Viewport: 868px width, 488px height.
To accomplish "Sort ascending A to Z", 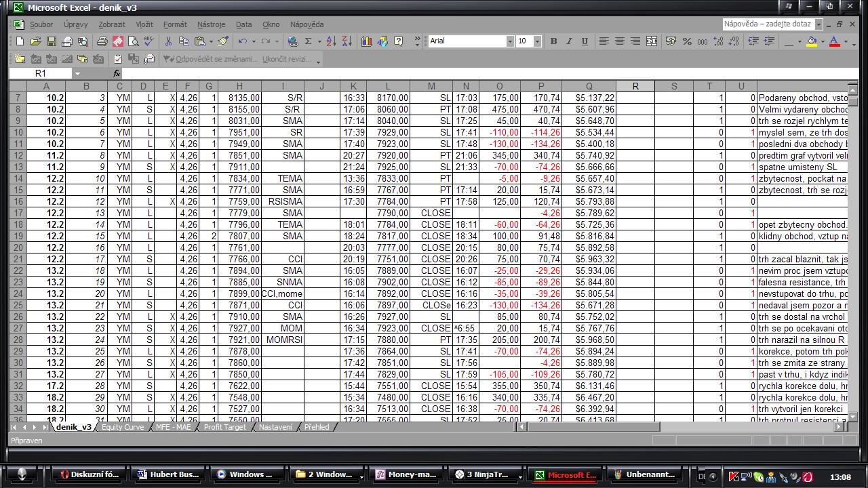I will click(331, 41).
